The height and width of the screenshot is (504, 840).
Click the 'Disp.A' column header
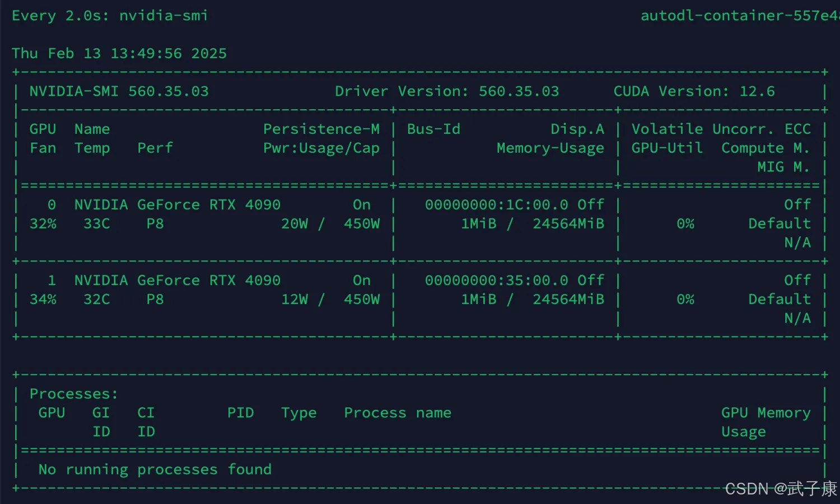(577, 129)
